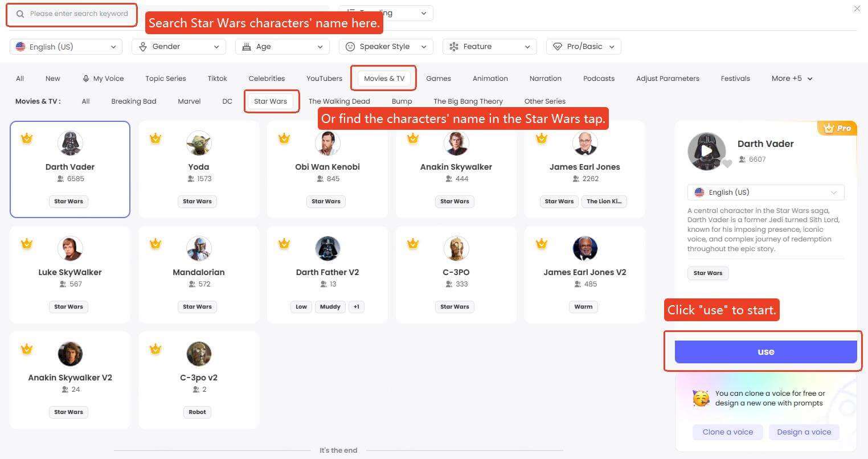The height and width of the screenshot is (459, 868).
Task: Pick the Anakin Skywalker avatar
Action: [456, 143]
